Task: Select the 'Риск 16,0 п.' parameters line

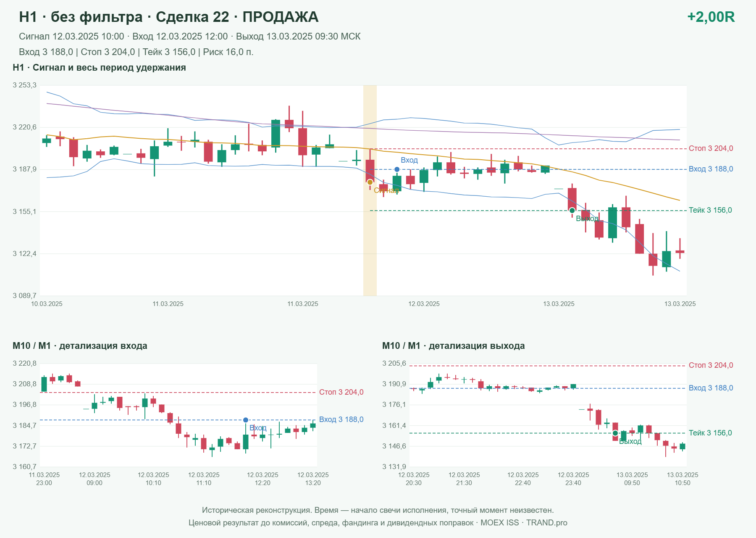Action: coord(136,52)
